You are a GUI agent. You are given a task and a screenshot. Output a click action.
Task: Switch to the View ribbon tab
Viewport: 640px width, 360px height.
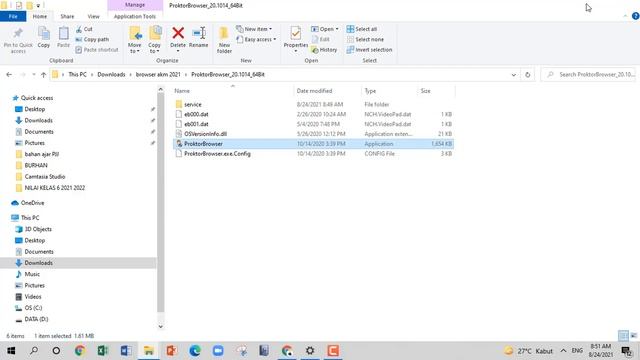pyautogui.click(x=93, y=16)
